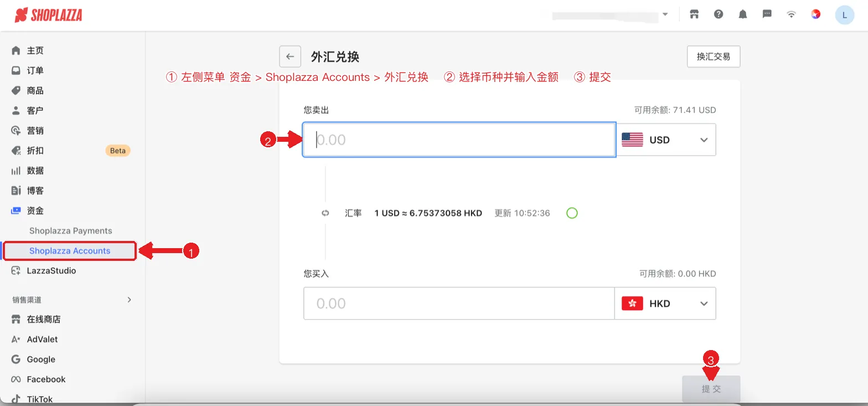Viewport: 868px width, 406px height.
Task: Click the Google G icon
Action: [x=16, y=359]
